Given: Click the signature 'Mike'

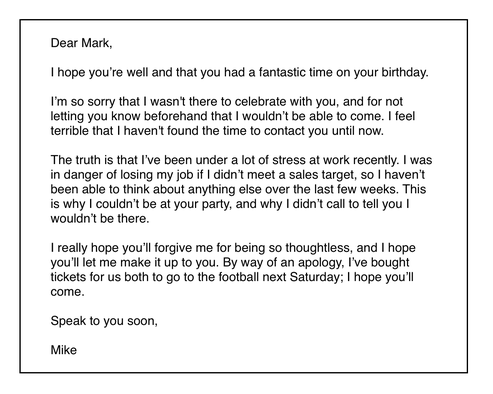Looking at the screenshot, I should (x=64, y=350).
